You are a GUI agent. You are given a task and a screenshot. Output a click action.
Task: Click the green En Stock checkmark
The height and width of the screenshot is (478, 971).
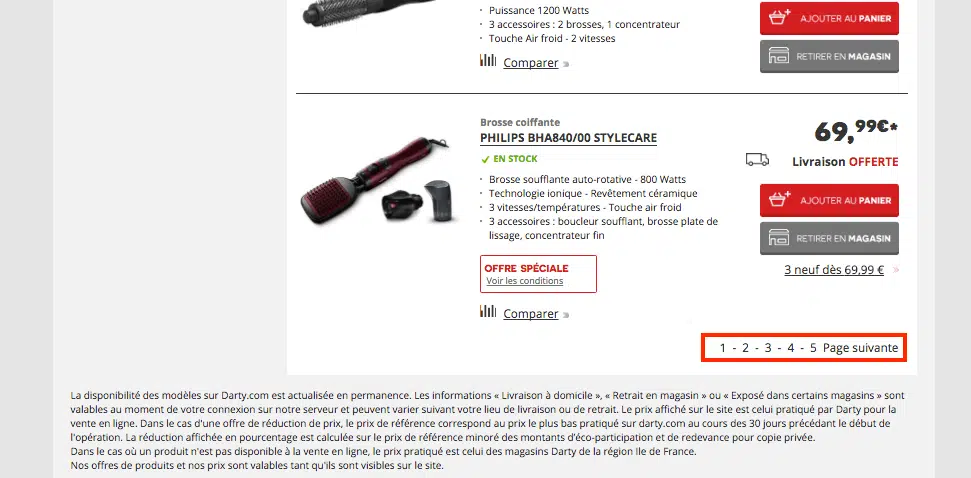486,159
